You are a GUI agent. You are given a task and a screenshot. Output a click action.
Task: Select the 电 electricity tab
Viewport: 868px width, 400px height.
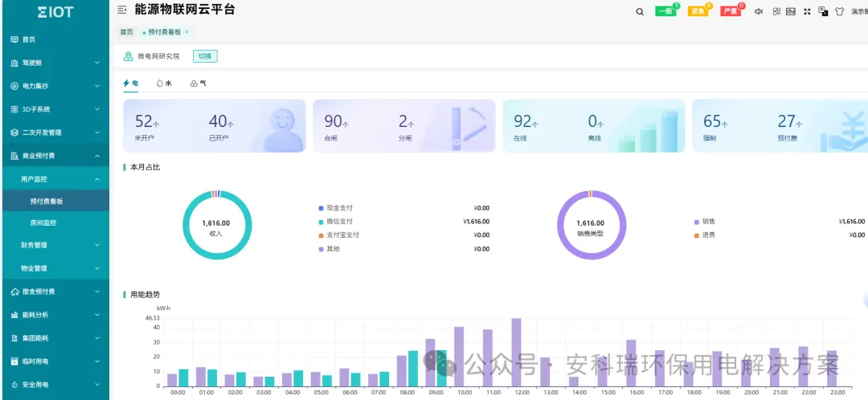coord(131,83)
